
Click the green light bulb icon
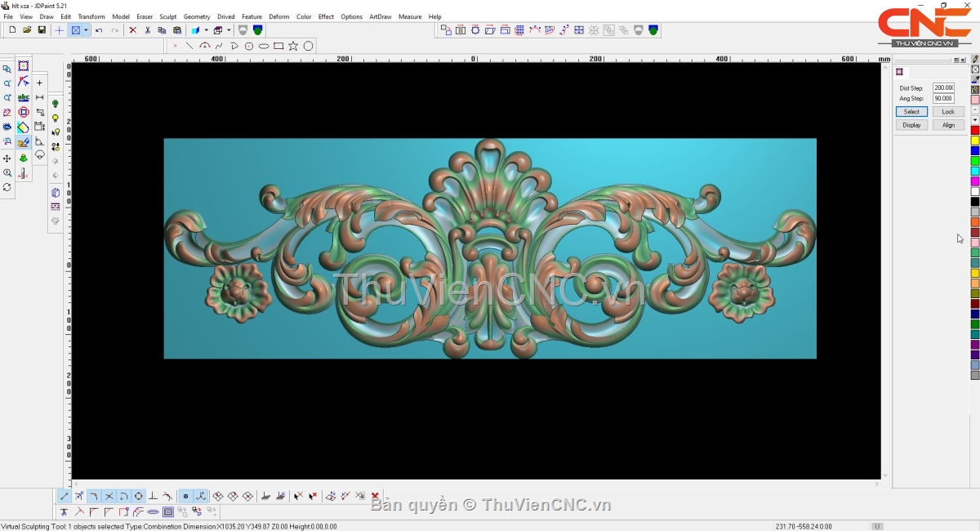pos(56,104)
